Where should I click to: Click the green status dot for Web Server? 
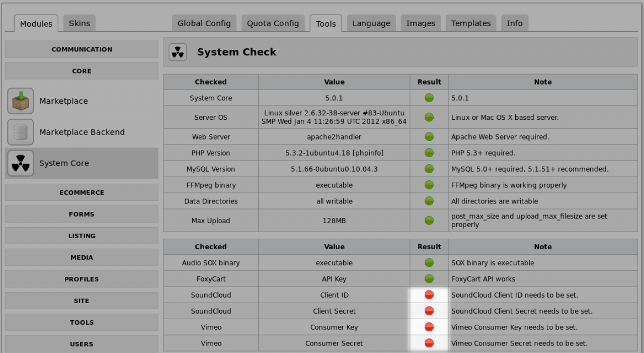tap(429, 137)
